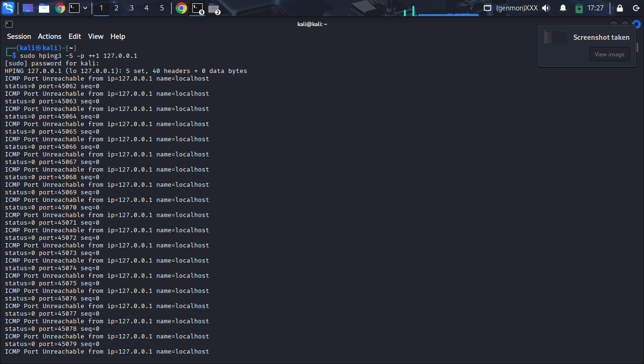Click the screenshot notification thumbnail
This screenshot has height=364, width=644.
(555, 37)
